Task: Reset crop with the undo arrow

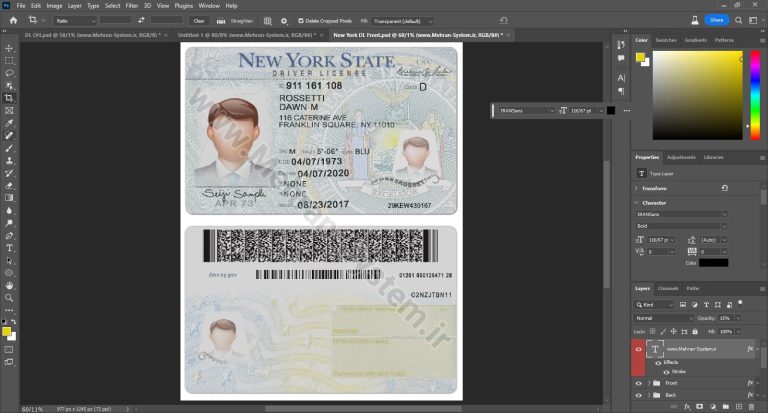Action: (504, 21)
